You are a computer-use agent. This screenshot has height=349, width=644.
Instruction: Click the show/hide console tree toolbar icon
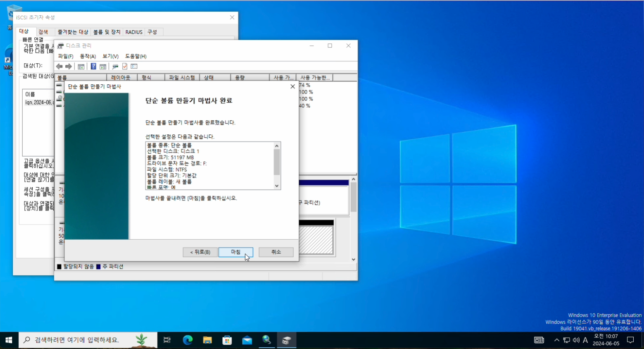pyautogui.click(x=81, y=67)
